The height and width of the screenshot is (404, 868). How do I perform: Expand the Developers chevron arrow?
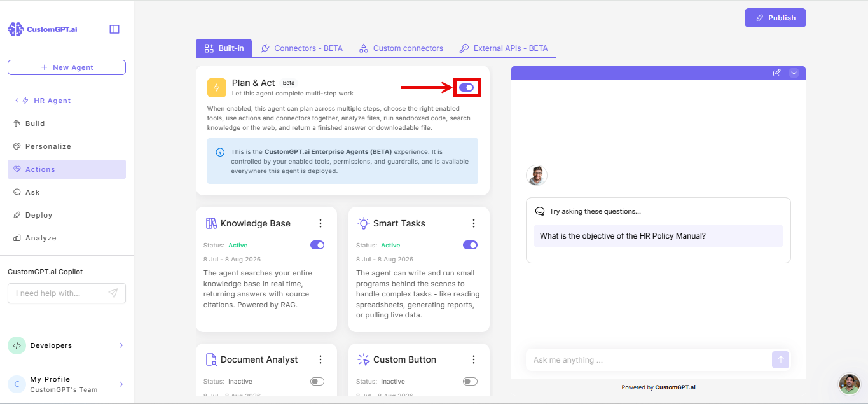click(x=121, y=345)
